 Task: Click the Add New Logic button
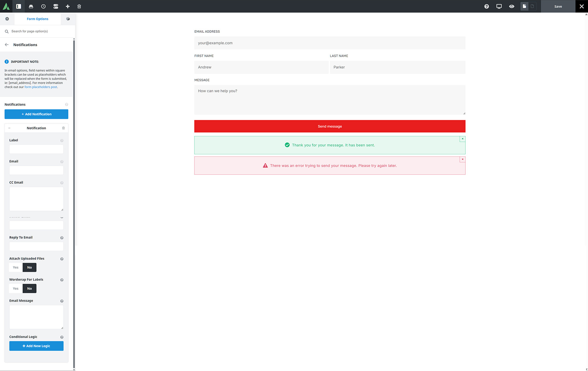point(36,346)
